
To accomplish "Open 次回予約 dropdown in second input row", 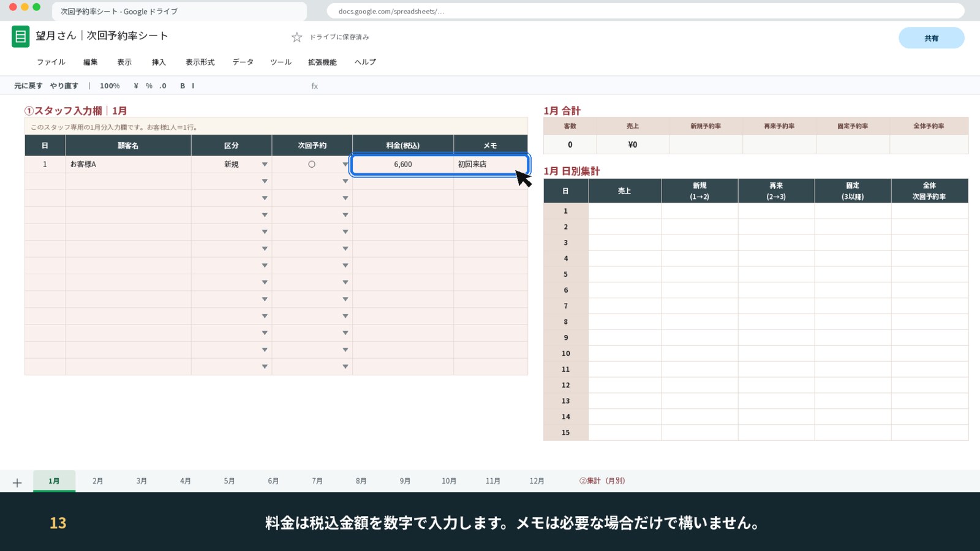I will pyautogui.click(x=345, y=181).
